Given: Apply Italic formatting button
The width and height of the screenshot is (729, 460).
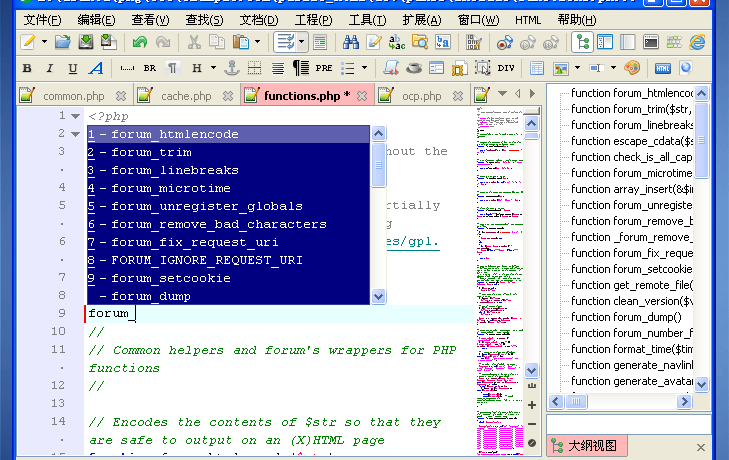Looking at the screenshot, I should (50, 68).
